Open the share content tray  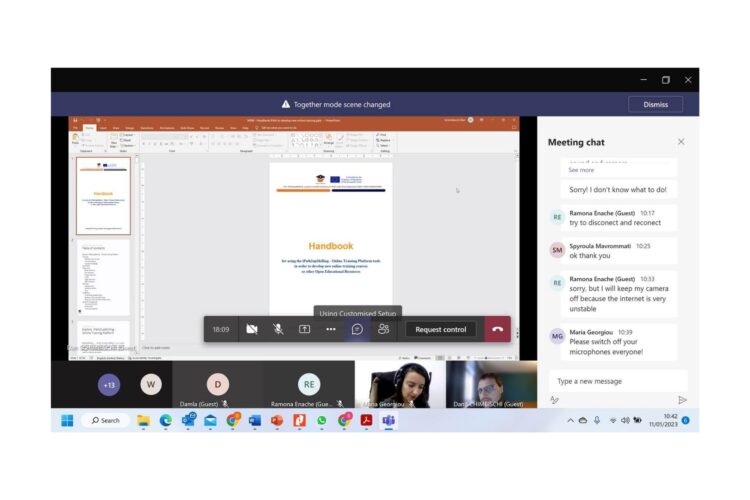click(x=304, y=329)
